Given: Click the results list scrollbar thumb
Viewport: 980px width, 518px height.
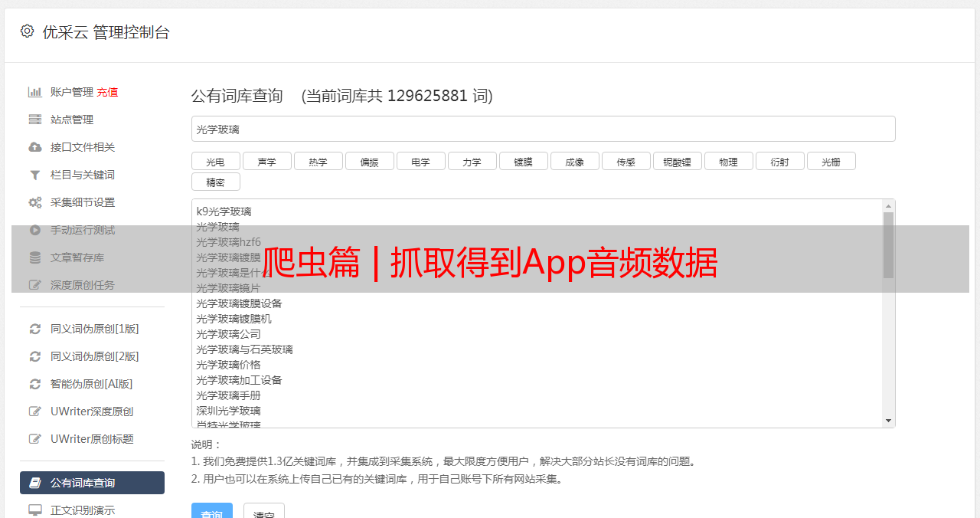Looking at the screenshot, I should pos(888,245).
